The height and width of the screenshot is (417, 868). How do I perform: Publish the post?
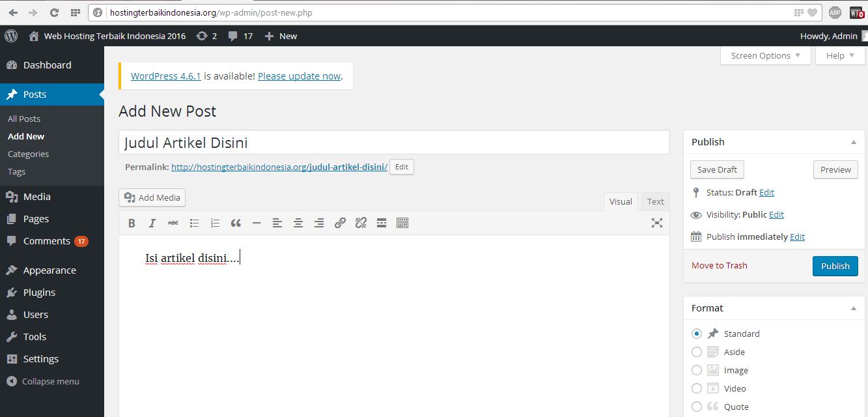click(835, 265)
